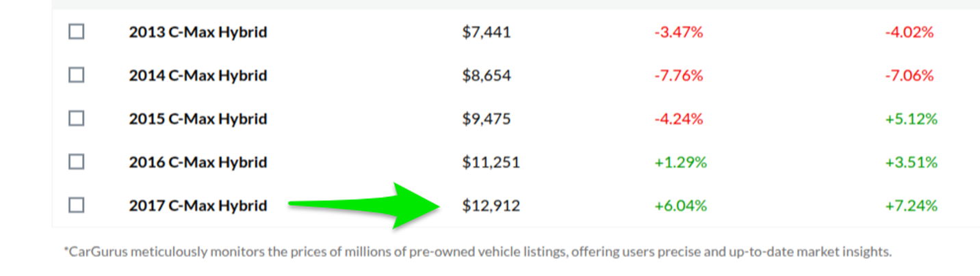Select the $8,654 price value
The width and height of the screenshot is (980, 276).
pos(486,75)
